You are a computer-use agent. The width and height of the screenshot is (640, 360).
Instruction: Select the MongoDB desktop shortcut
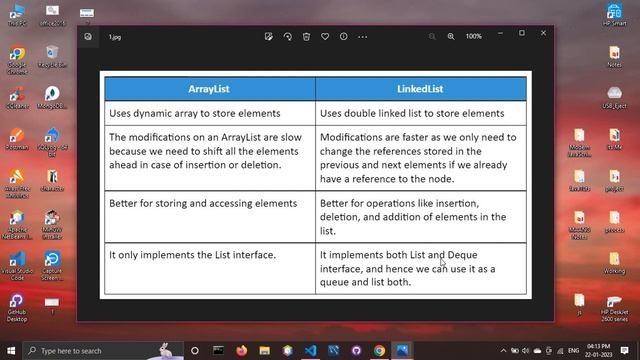(52, 98)
